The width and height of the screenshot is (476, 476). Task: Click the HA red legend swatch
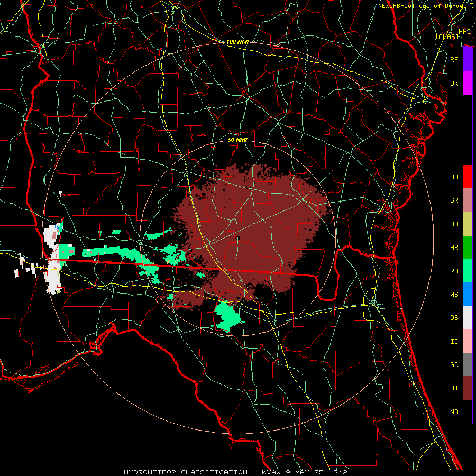(467, 177)
